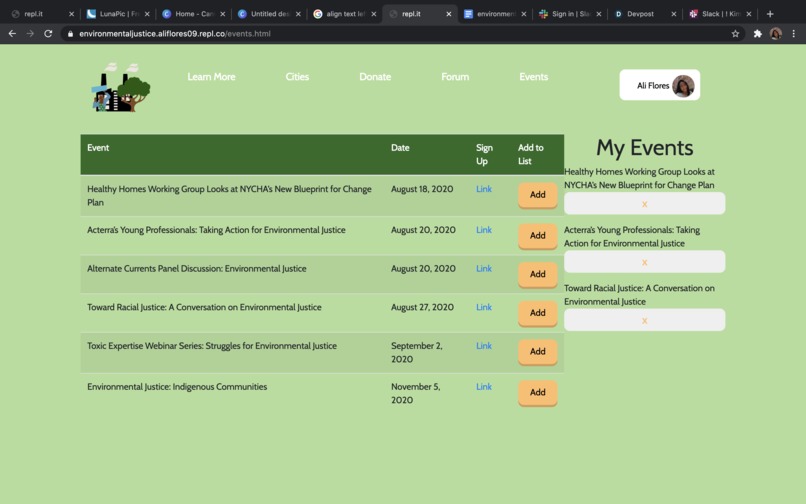
Task: Add Acterra's Young Professionals event
Action: [538, 236]
